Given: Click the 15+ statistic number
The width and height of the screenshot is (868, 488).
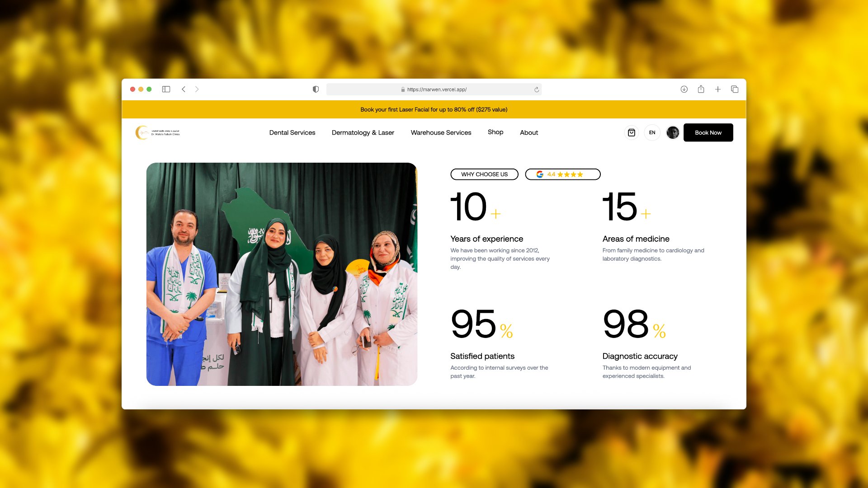Looking at the screenshot, I should click(627, 207).
